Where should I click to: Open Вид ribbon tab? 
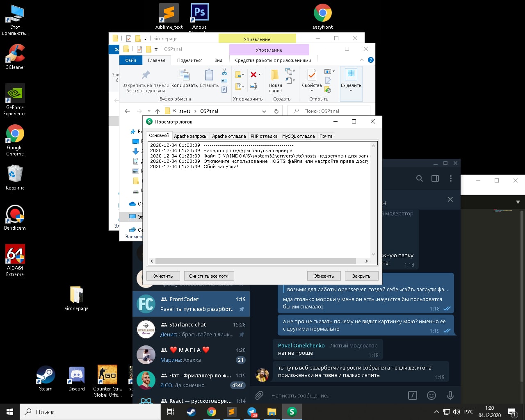point(219,60)
